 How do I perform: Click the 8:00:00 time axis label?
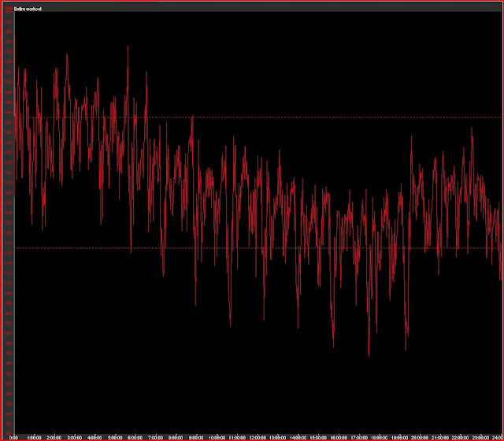176,438
